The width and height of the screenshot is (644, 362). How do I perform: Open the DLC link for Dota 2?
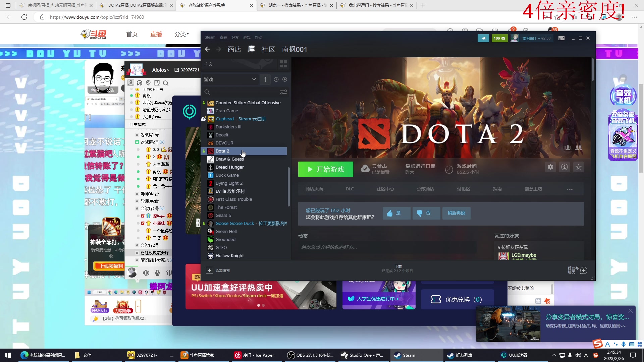[350, 189]
